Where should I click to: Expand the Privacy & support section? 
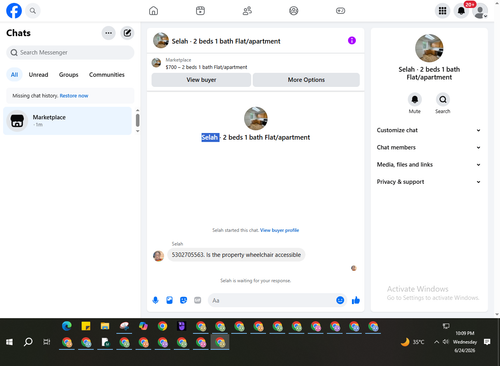429,182
